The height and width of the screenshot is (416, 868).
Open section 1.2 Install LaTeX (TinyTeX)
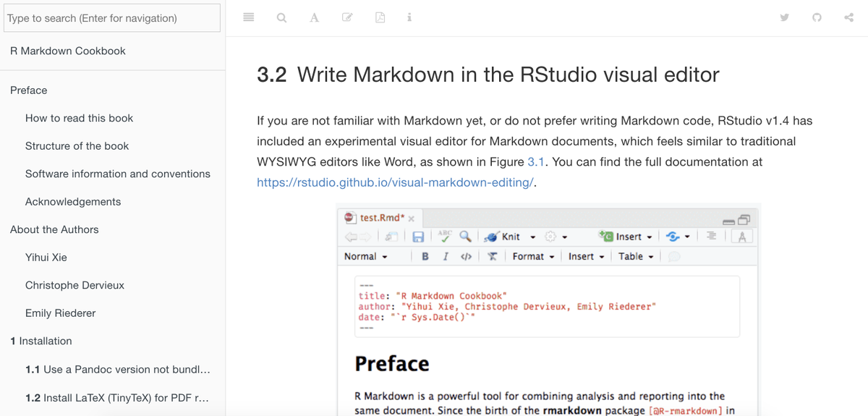117,397
